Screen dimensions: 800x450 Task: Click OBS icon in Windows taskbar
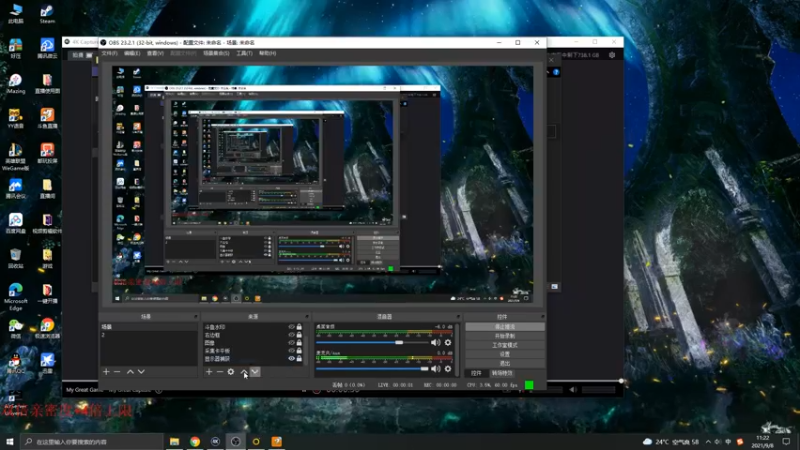point(236,441)
